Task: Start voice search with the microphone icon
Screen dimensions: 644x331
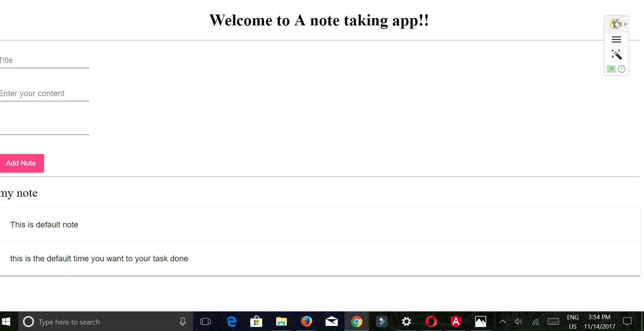Action: pos(183,322)
